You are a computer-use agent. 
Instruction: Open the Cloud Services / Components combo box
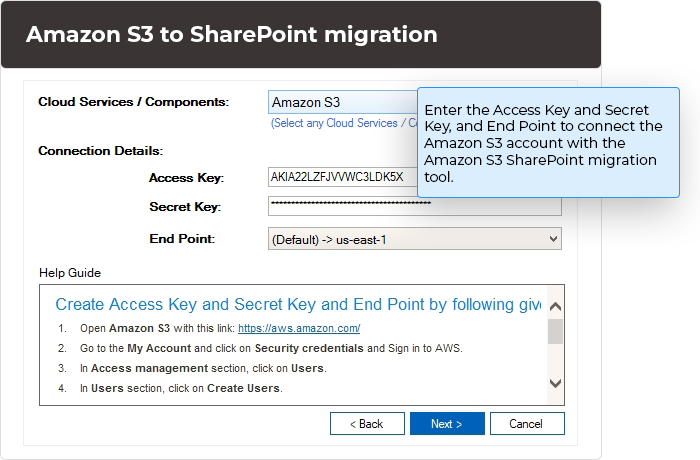(343, 102)
